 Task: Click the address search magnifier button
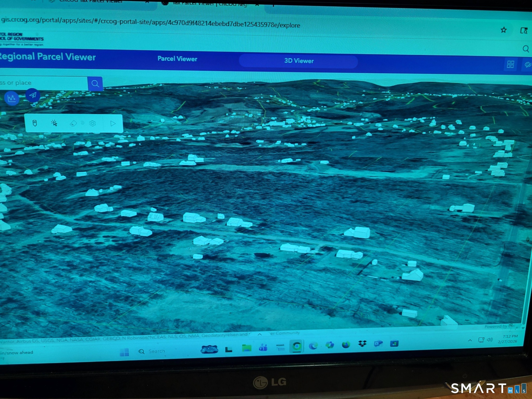95,84
